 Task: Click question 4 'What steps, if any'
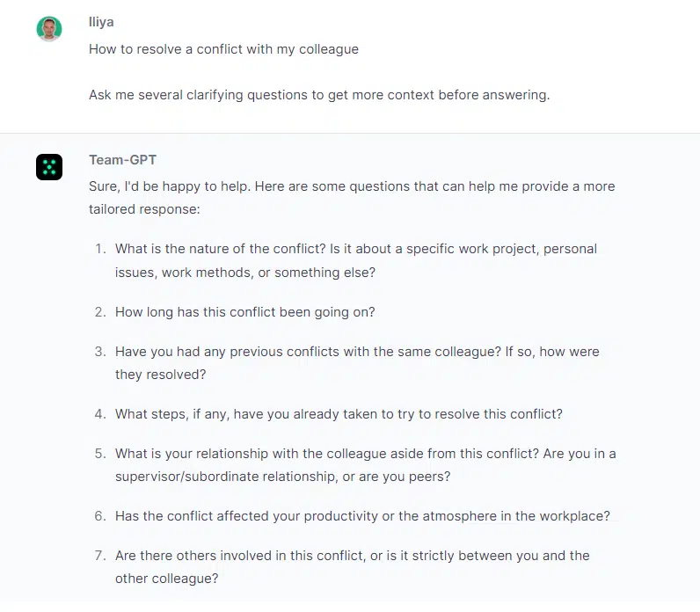coord(339,414)
